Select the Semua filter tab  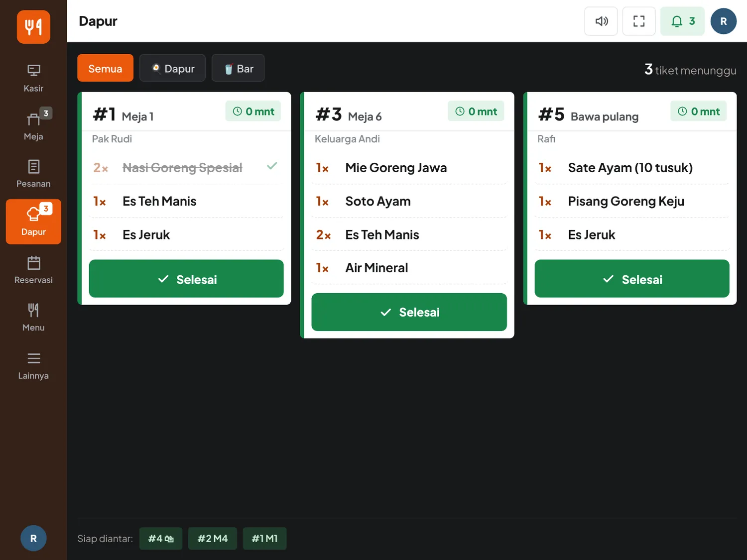point(105,68)
